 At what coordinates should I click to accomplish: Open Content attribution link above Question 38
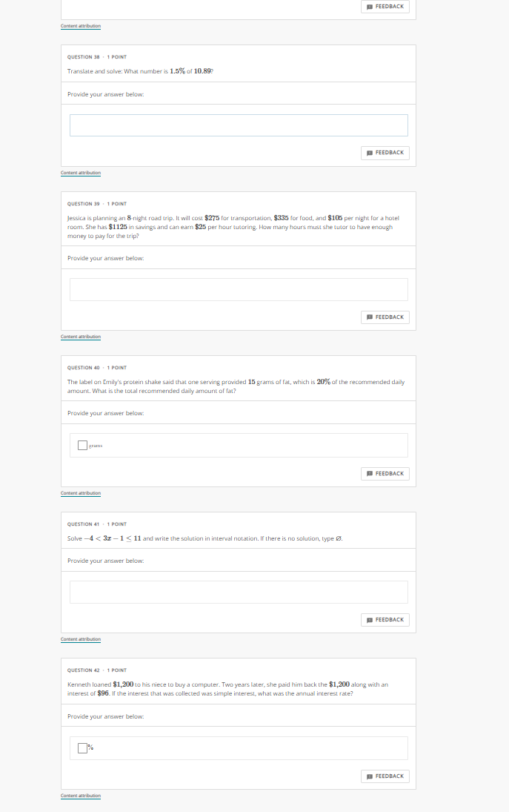coord(81,26)
